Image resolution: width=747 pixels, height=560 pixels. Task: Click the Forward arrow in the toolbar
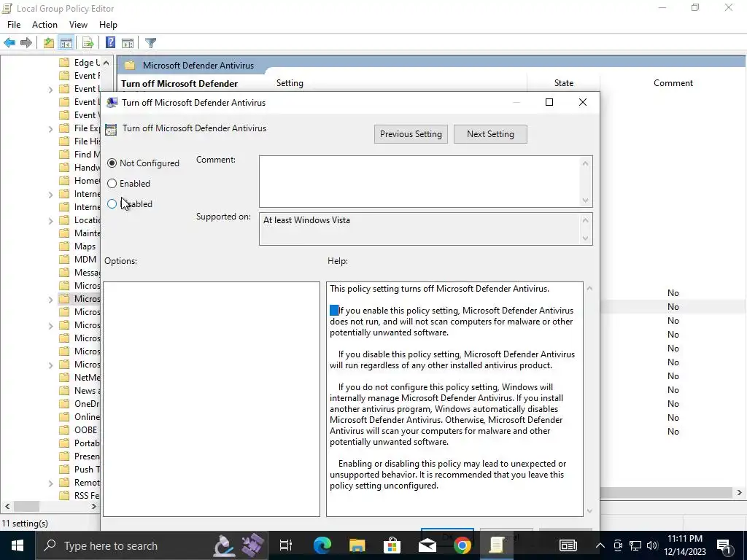(26, 43)
